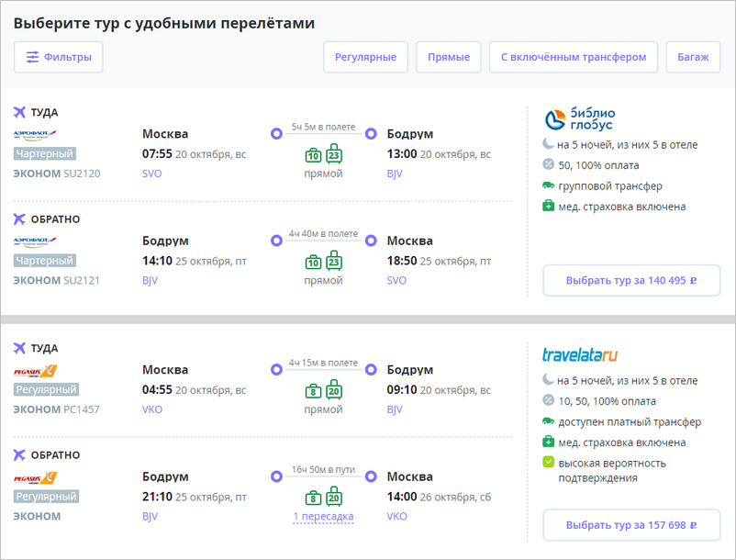This screenshot has height=560, width=736.
Task: Expand the 1 пересадка layover details
Action: 323,517
